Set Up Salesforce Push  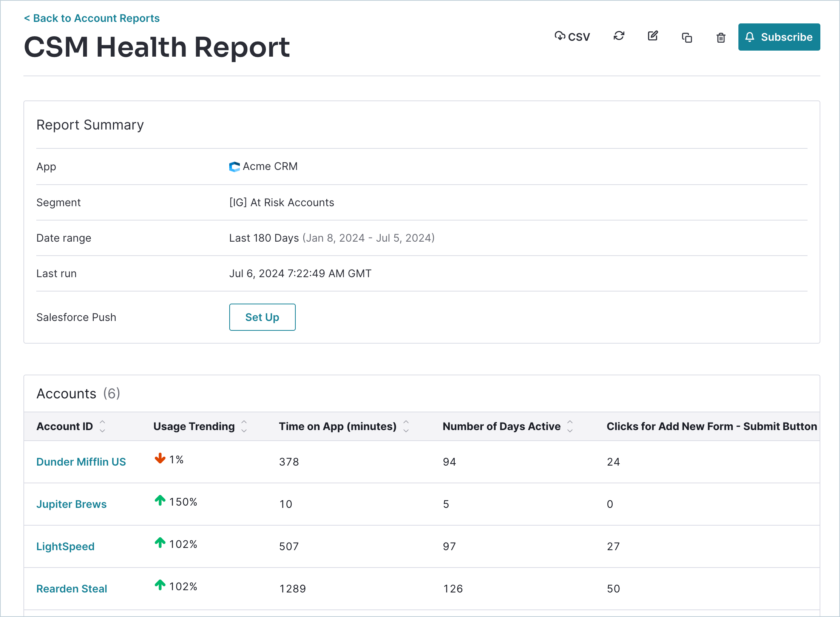262,317
